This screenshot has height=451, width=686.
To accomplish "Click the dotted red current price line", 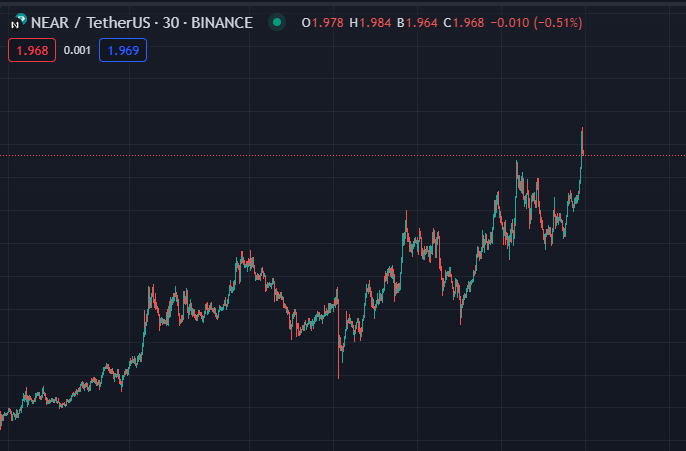I will (x=343, y=155).
